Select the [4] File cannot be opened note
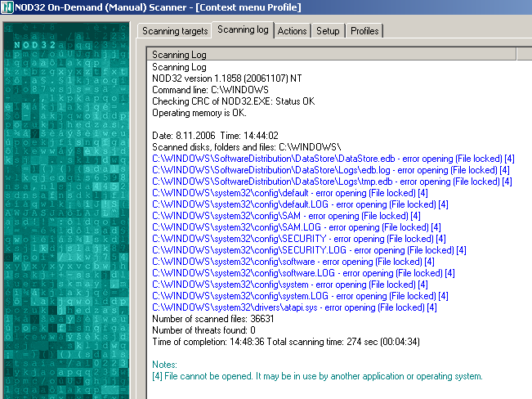 (x=317, y=376)
